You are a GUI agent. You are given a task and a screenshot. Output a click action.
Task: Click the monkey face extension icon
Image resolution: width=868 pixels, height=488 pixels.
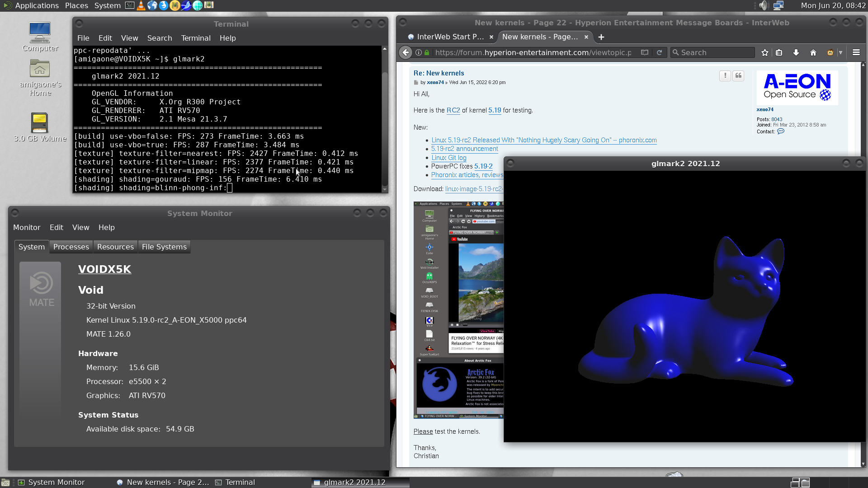(830, 52)
